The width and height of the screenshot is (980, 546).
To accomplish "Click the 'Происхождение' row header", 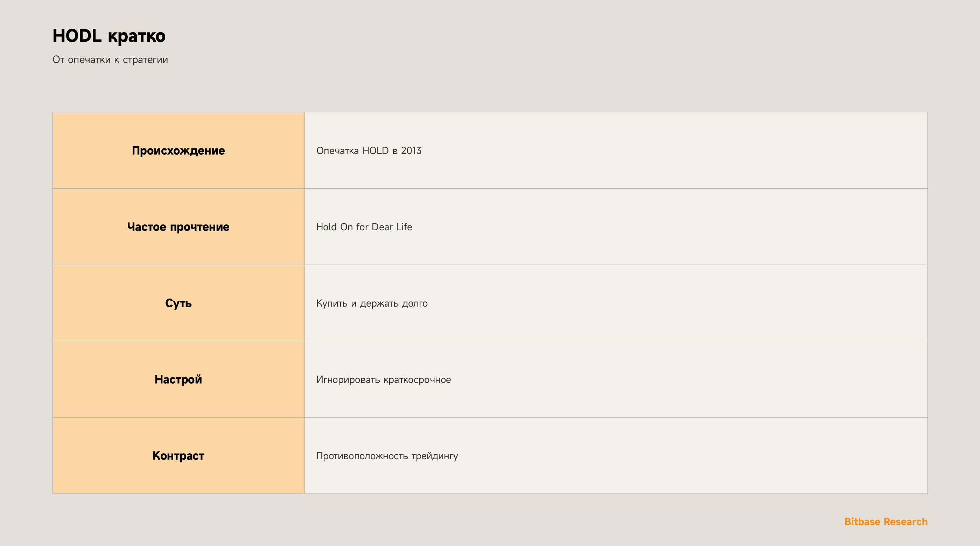I will tap(178, 150).
